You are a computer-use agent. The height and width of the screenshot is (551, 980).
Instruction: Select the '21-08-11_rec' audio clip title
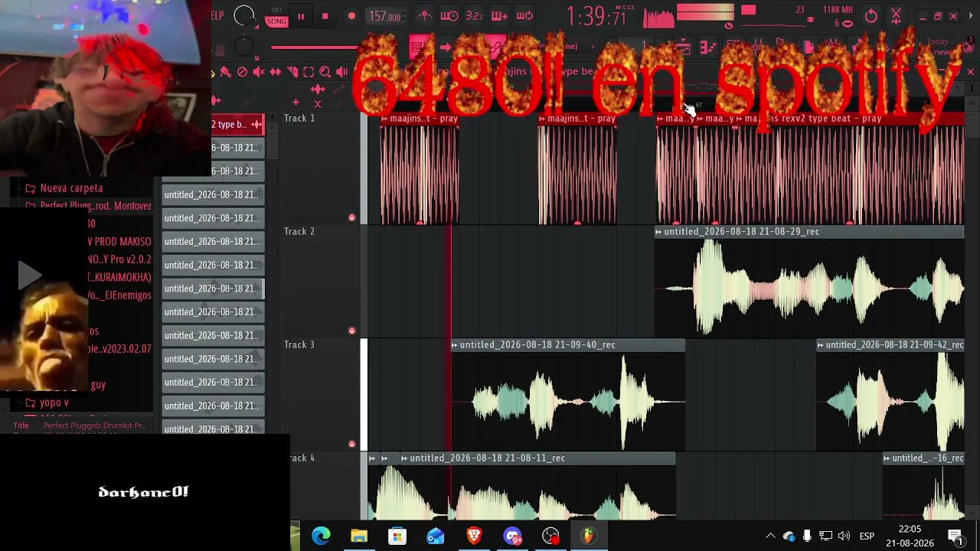(488, 458)
